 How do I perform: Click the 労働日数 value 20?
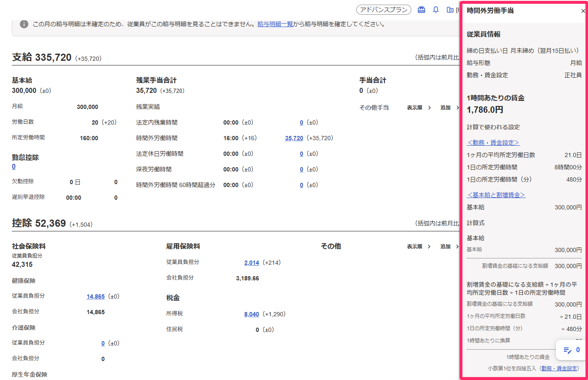coord(95,122)
